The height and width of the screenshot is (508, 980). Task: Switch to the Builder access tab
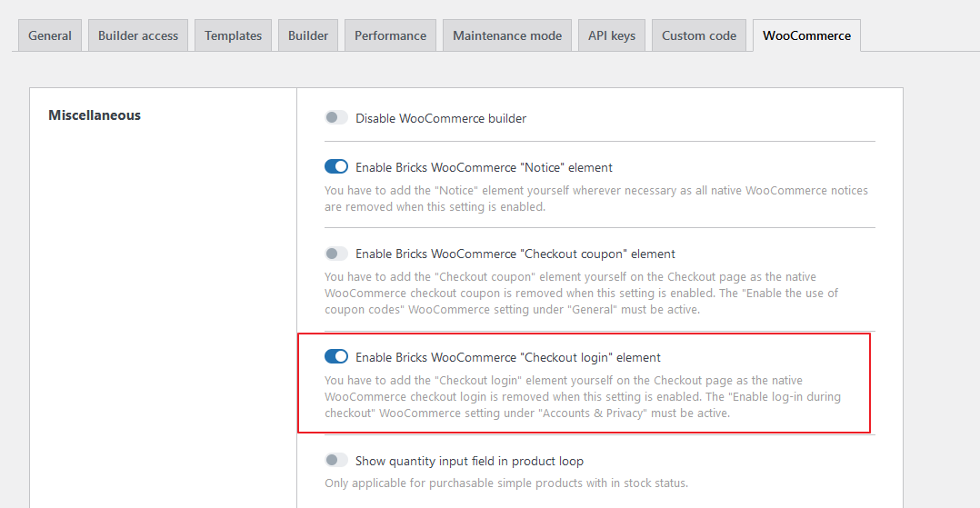click(x=138, y=35)
